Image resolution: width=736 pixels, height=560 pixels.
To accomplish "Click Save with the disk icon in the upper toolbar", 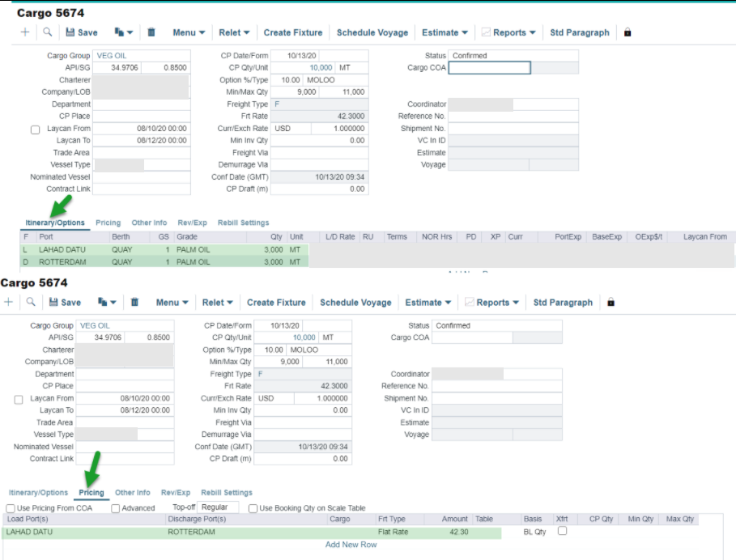I will [x=81, y=32].
